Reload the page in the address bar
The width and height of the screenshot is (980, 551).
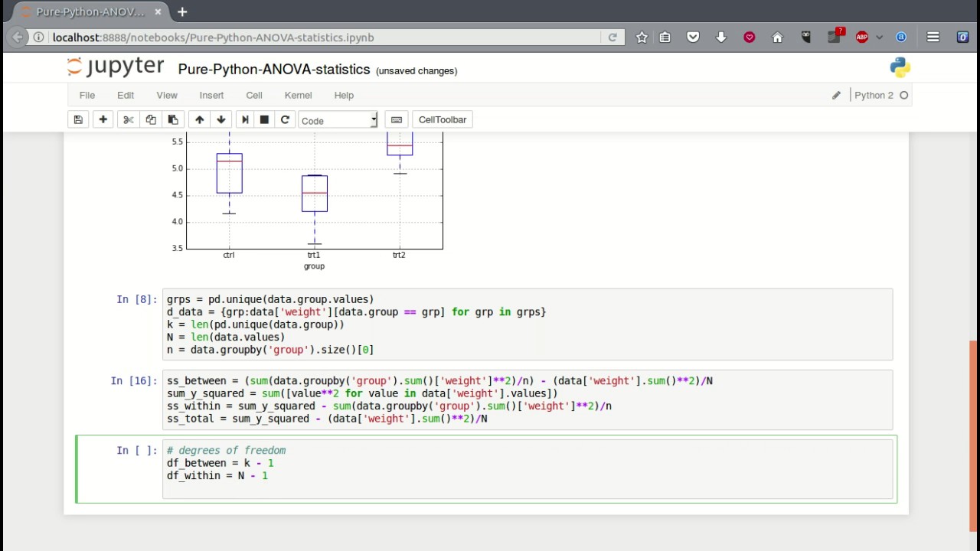(x=612, y=37)
